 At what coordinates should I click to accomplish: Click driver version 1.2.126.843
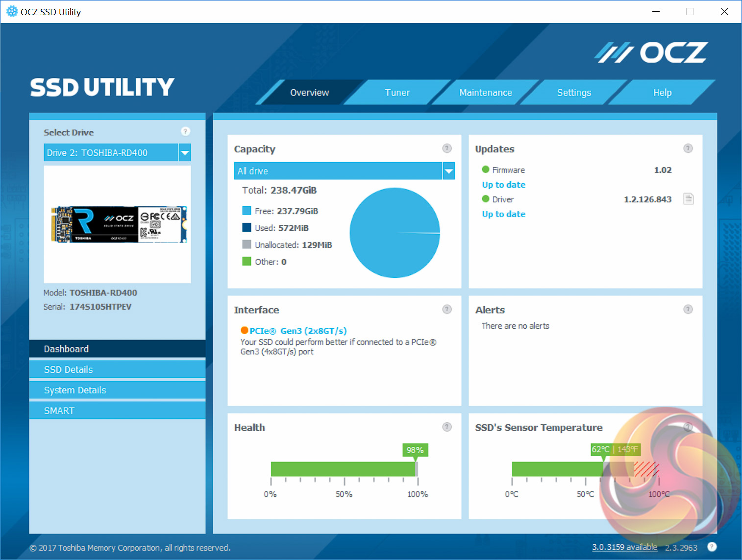tap(647, 199)
